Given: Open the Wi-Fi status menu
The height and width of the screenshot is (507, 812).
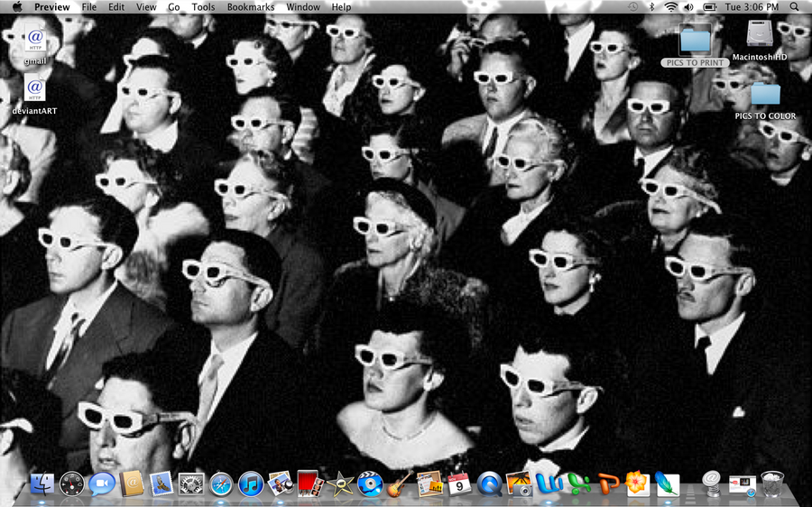Looking at the screenshot, I should point(671,6).
